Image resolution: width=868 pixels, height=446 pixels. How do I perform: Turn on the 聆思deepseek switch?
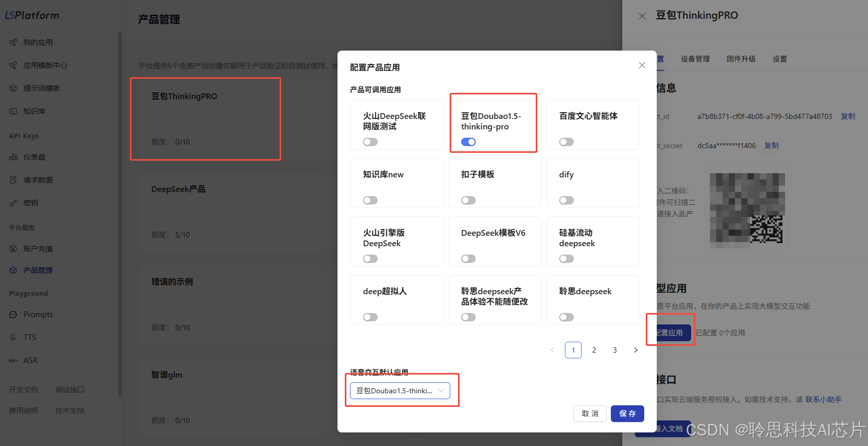pyautogui.click(x=566, y=317)
